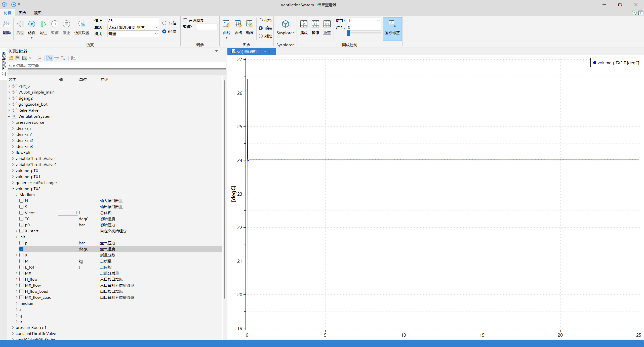
Task: Check the E_tot variable checkbox
Action: [x=21, y=267]
